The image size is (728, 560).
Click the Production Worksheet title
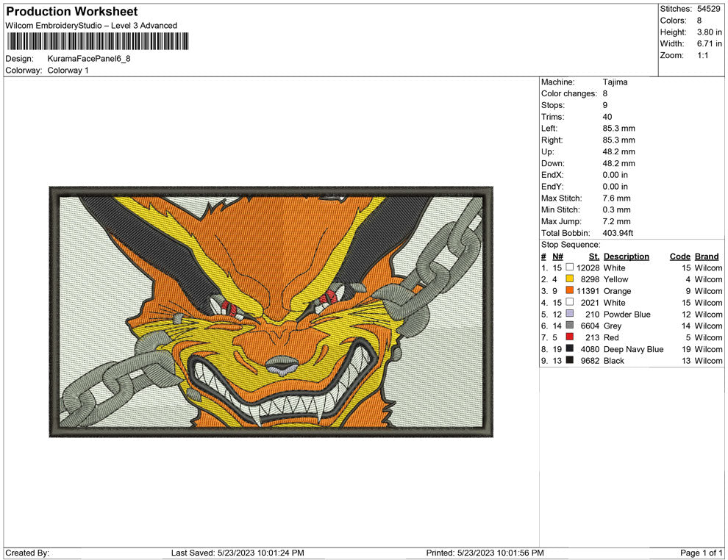pyautogui.click(x=72, y=11)
